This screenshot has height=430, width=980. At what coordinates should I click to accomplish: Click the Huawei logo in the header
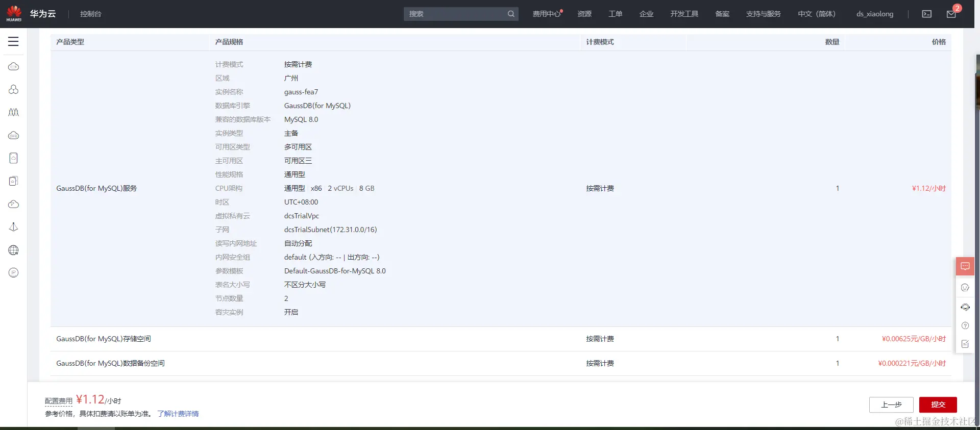point(14,13)
